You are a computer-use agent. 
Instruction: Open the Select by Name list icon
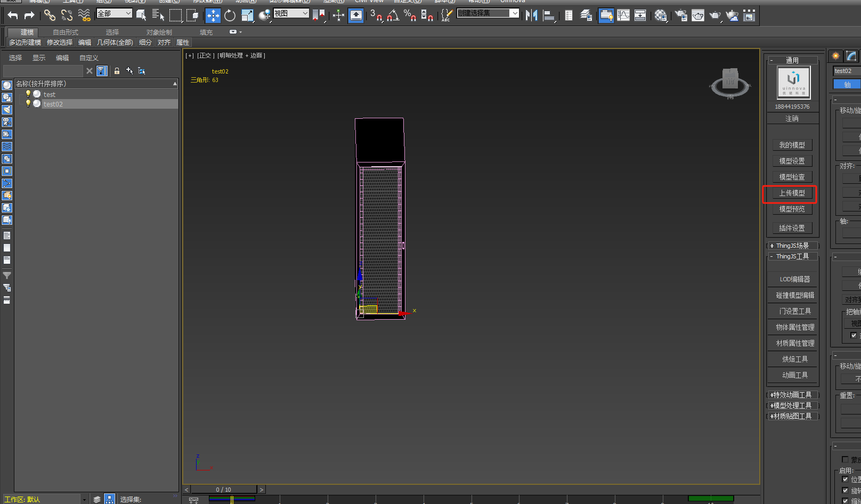[x=158, y=15]
